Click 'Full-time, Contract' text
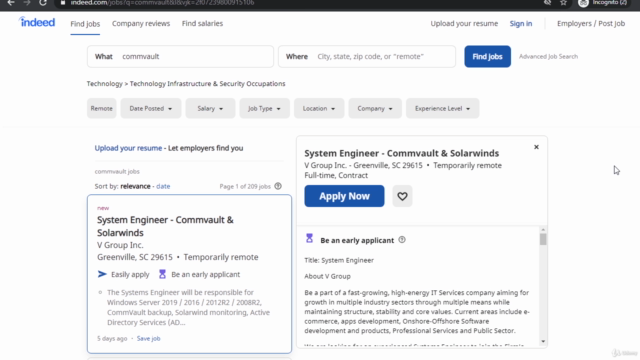This screenshot has width=640, height=360. (x=336, y=176)
